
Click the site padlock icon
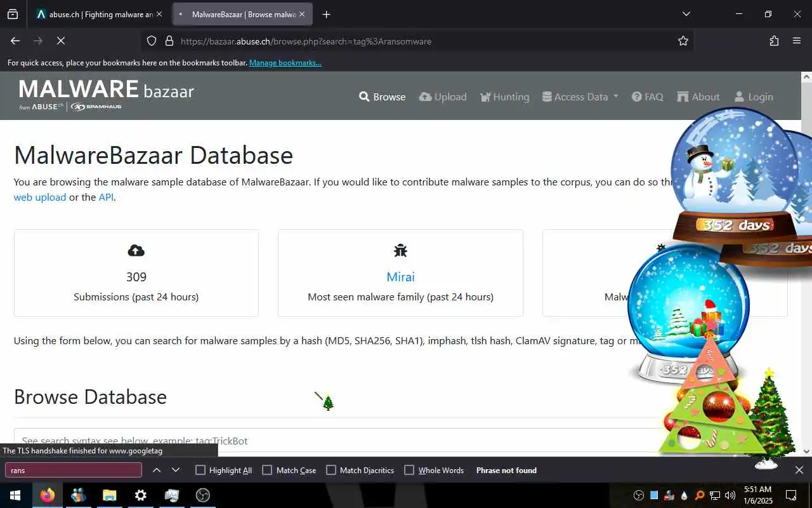169,41
